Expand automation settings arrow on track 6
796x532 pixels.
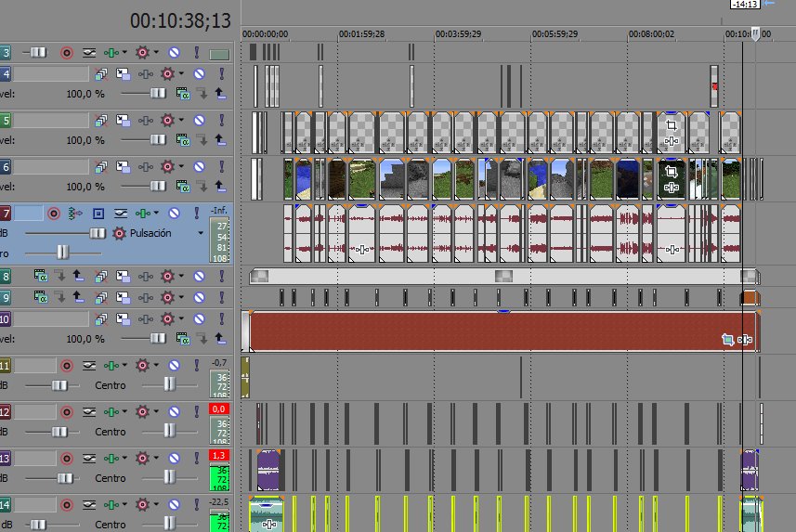pos(181,166)
